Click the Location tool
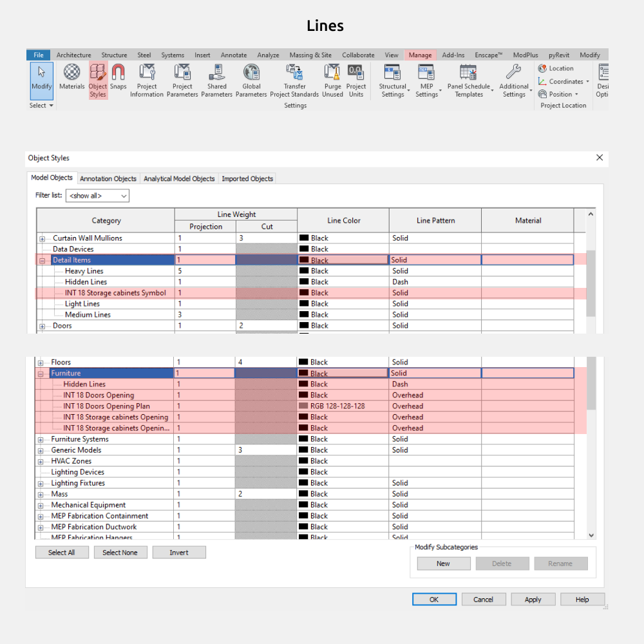644x644 pixels. 556,68
